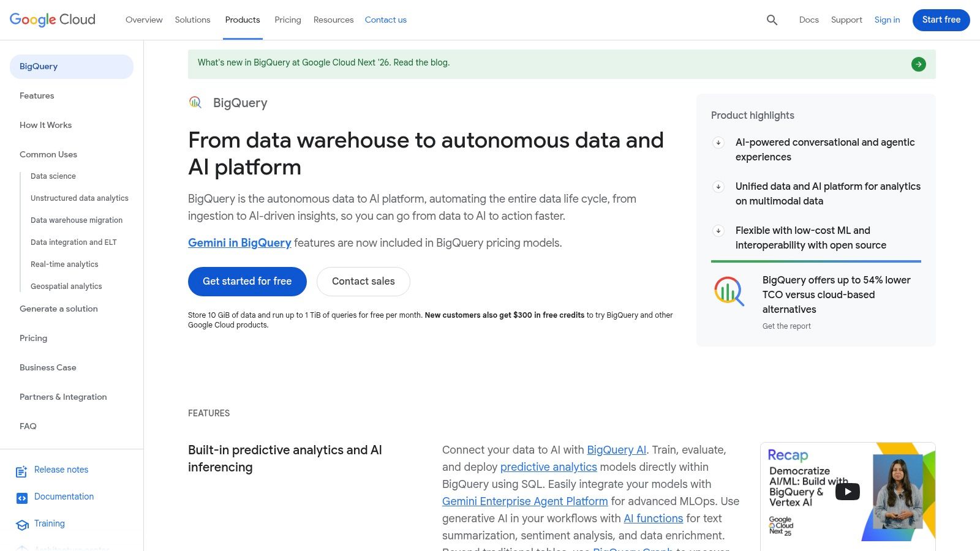The width and height of the screenshot is (980, 551).
Task: Open the Overview nav item
Action: 144,20
